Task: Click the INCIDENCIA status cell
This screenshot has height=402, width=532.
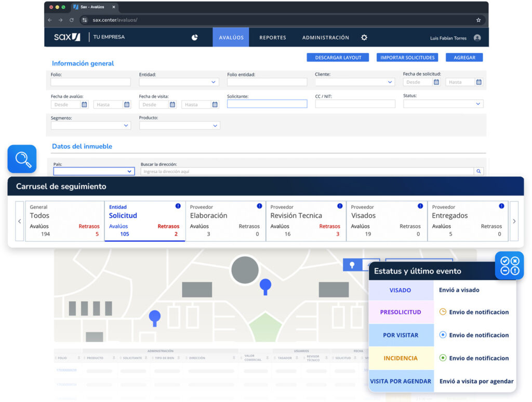Action: tap(401, 358)
